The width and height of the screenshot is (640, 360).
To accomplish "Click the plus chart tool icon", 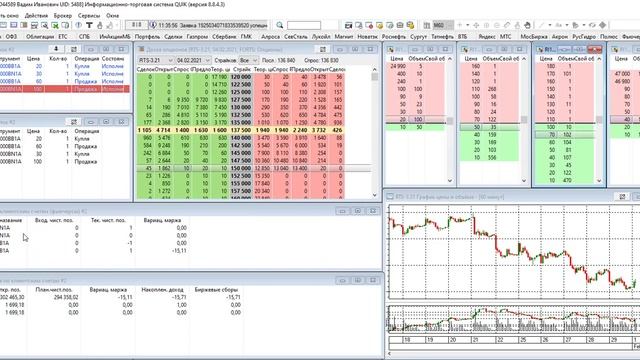I will (460, 25).
